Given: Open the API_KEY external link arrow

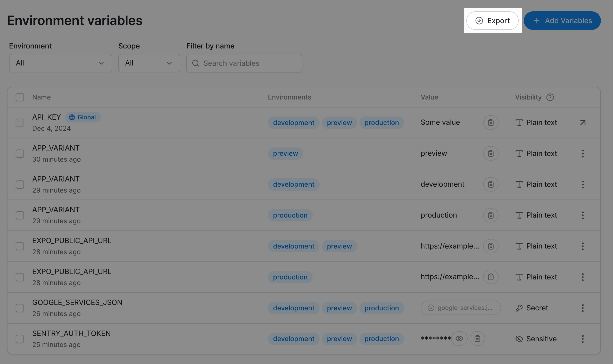Looking at the screenshot, I should tap(583, 123).
